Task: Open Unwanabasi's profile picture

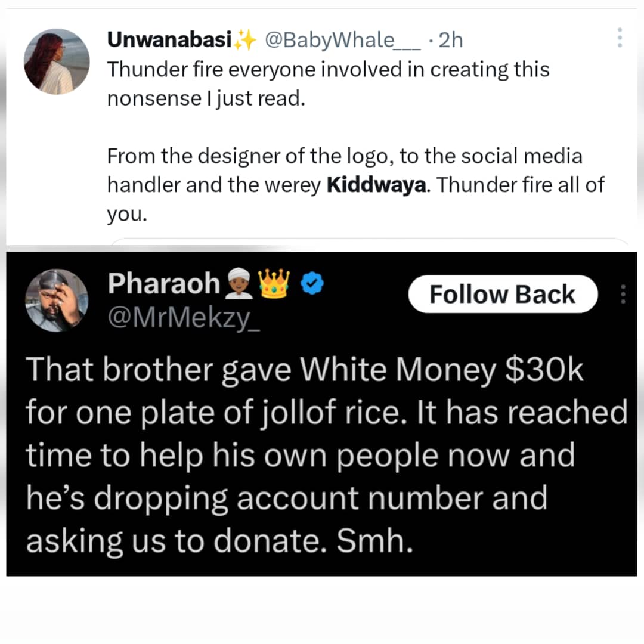Action: coord(57,61)
